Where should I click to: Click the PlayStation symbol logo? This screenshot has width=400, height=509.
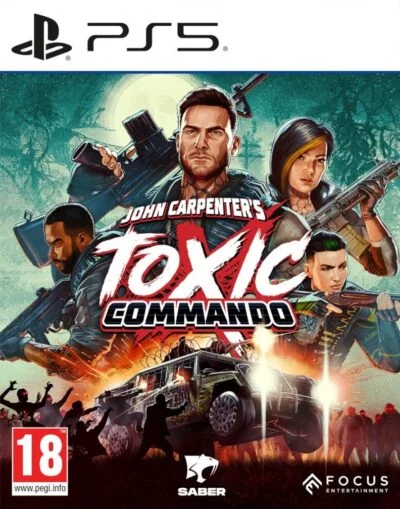tap(42, 37)
